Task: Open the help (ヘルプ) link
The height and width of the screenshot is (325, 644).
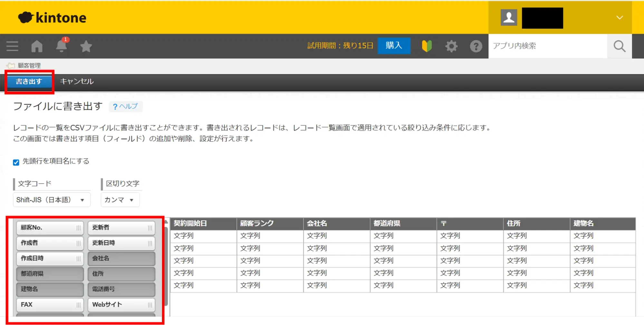Action: pyautogui.click(x=126, y=106)
